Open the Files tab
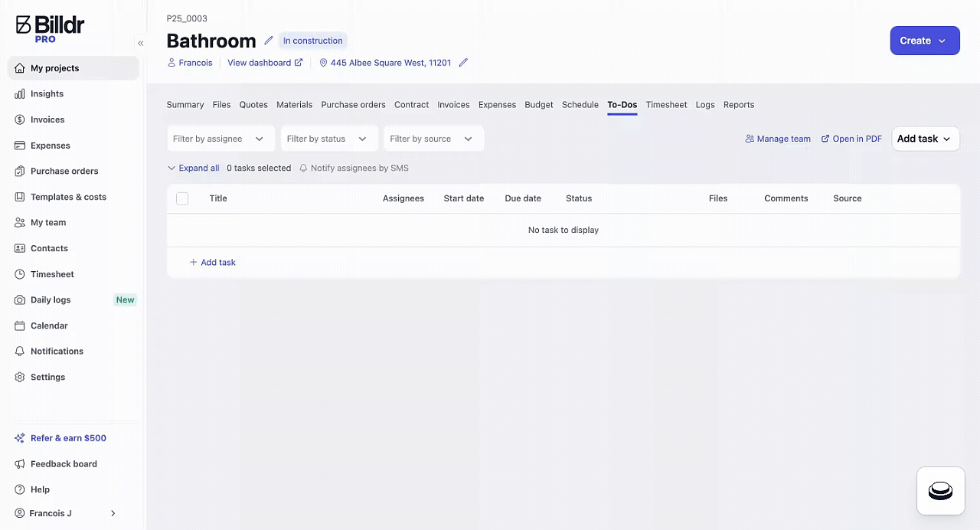Viewport: 980px width, 530px height. click(221, 105)
